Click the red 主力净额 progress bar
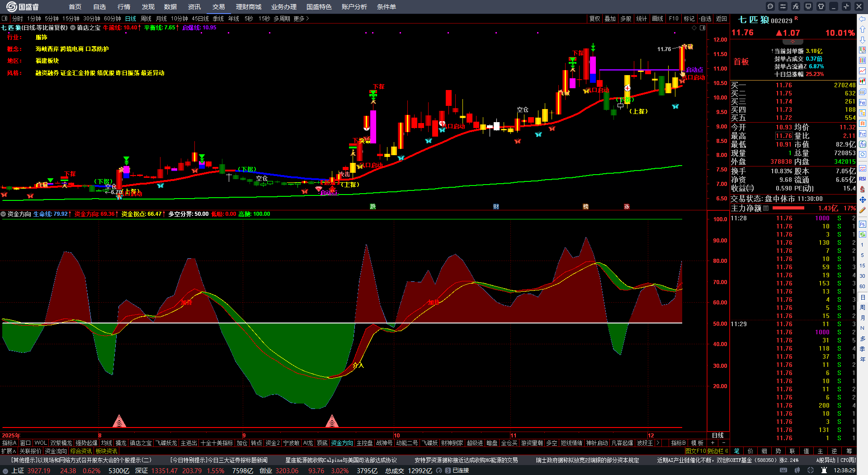 coord(788,208)
